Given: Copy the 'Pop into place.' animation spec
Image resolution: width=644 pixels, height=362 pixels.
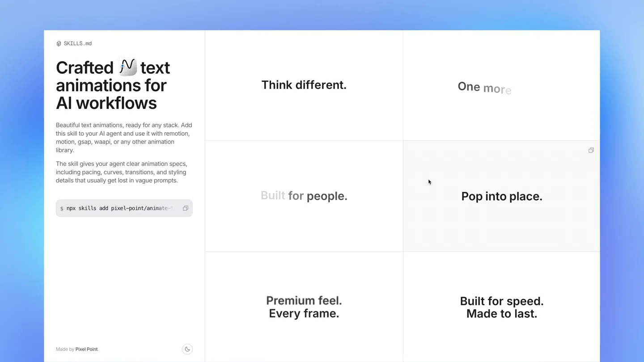Looking at the screenshot, I should [x=591, y=150].
